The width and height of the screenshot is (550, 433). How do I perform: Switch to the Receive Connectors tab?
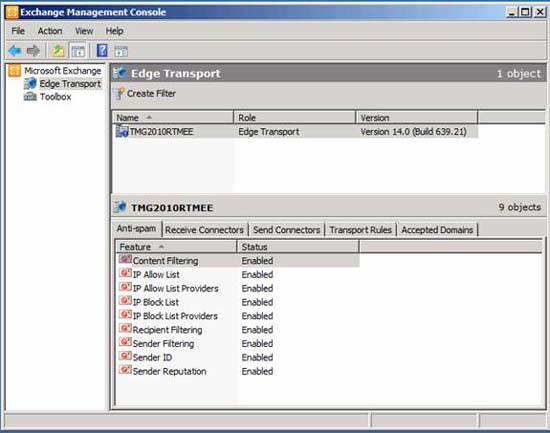(x=204, y=230)
